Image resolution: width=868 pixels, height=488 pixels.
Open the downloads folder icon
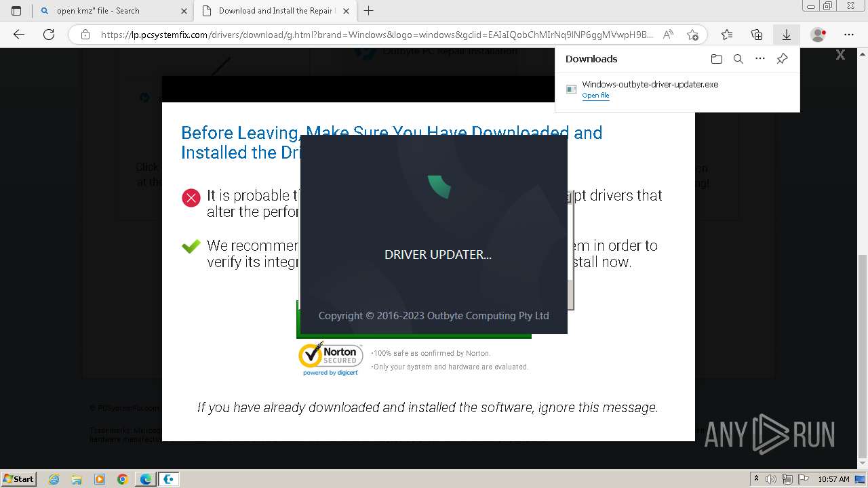pyautogui.click(x=717, y=59)
